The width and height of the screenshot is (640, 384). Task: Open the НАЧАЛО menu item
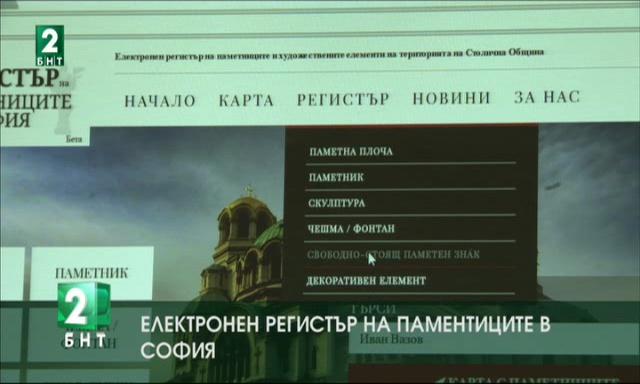tap(160, 101)
